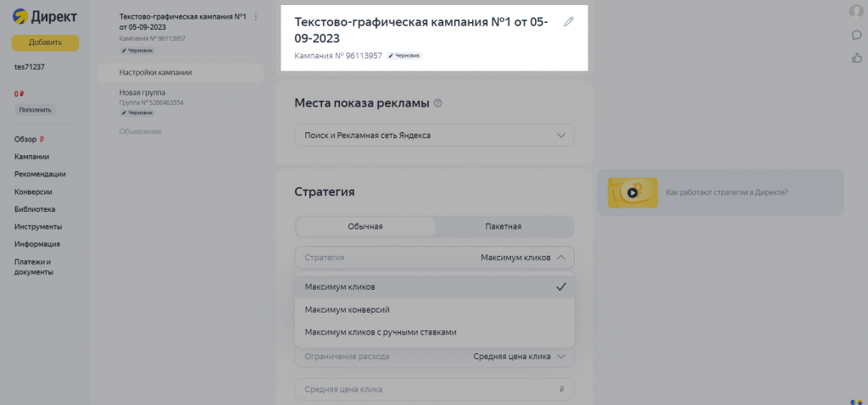The width and height of the screenshot is (868, 405).
Task: Click the Пополнить button
Action: [35, 109]
